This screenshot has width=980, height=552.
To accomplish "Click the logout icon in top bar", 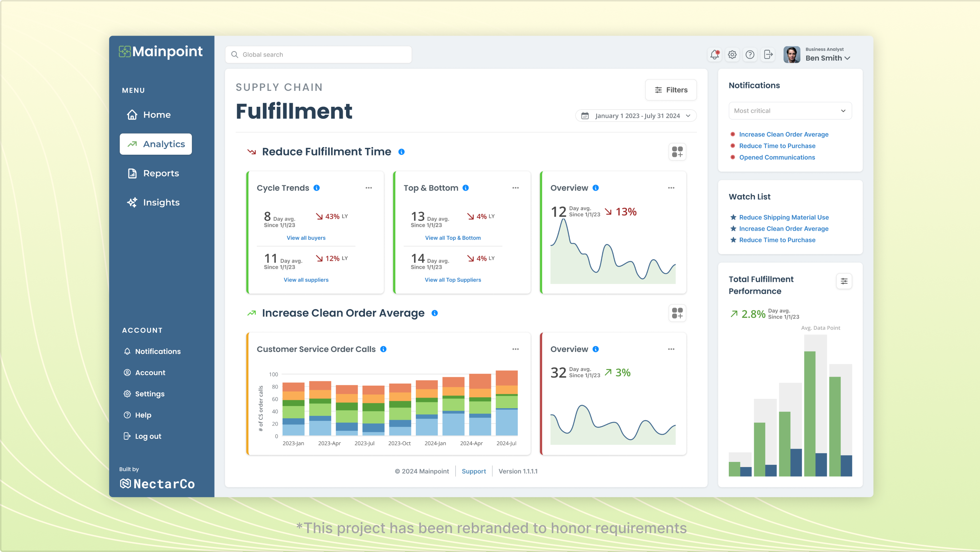I will [768, 55].
